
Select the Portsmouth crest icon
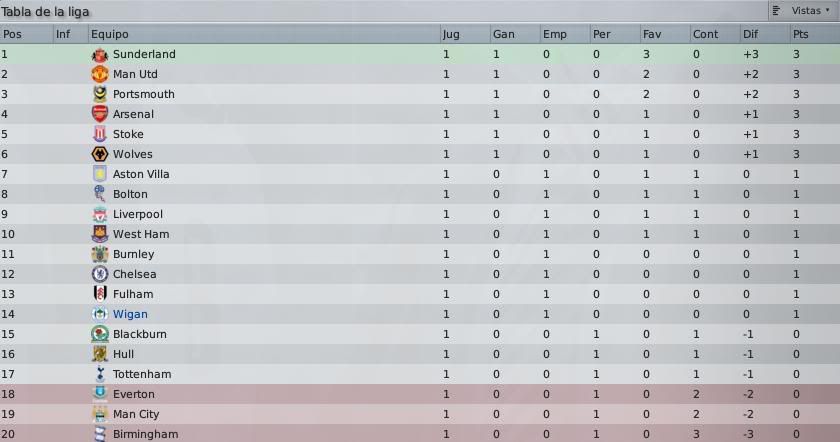click(x=100, y=94)
